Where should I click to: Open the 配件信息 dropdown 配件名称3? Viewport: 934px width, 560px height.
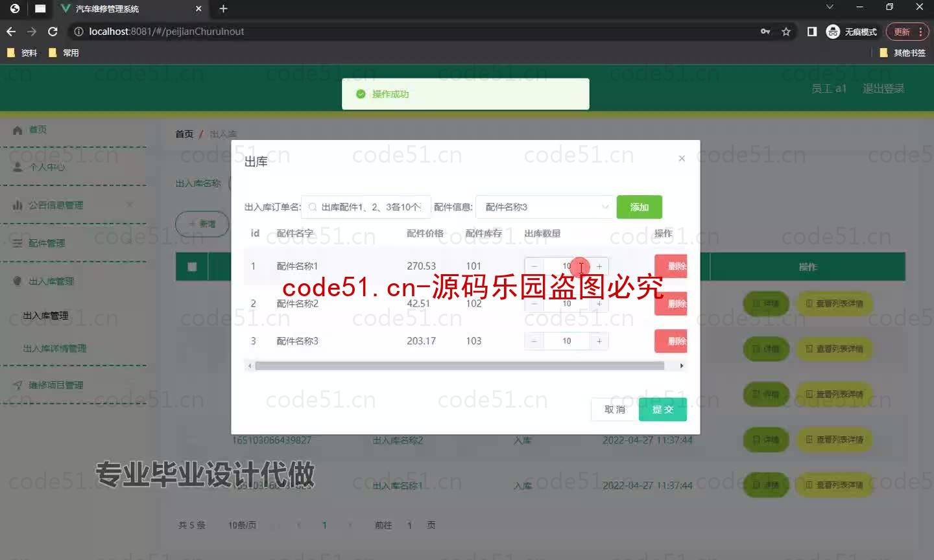545,207
